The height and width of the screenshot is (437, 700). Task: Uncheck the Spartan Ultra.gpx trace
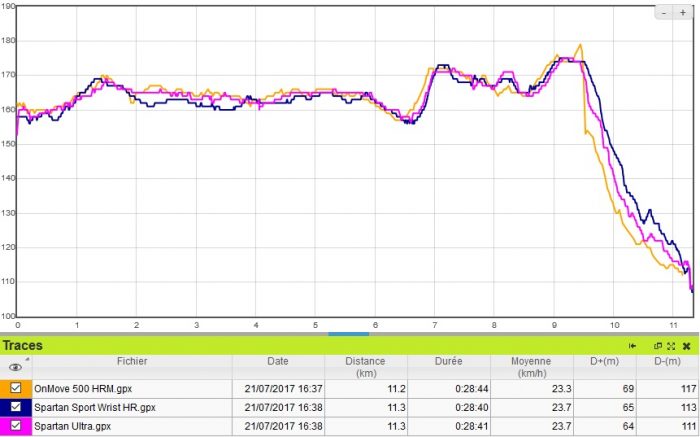(x=16, y=426)
